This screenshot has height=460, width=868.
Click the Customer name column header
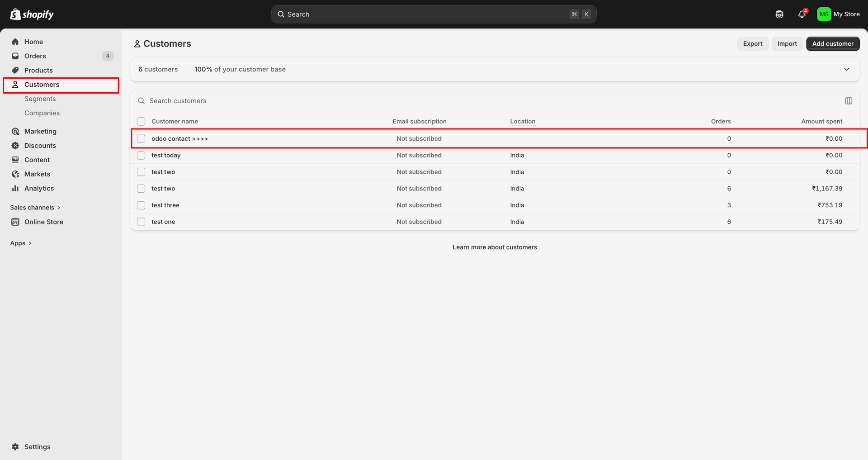pos(175,121)
